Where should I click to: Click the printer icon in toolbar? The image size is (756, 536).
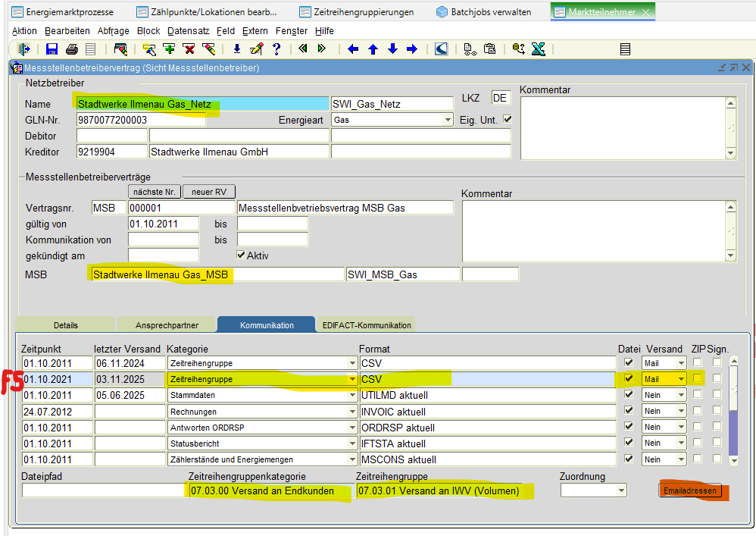point(72,49)
